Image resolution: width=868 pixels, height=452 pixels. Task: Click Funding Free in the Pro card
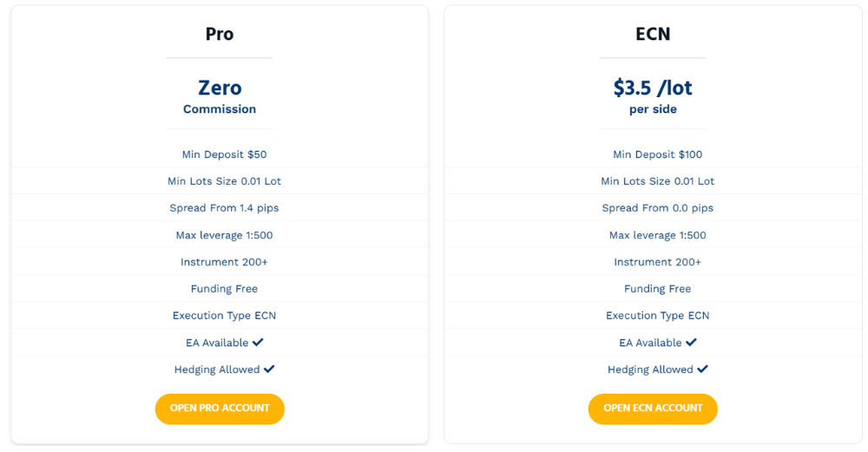[x=224, y=289]
